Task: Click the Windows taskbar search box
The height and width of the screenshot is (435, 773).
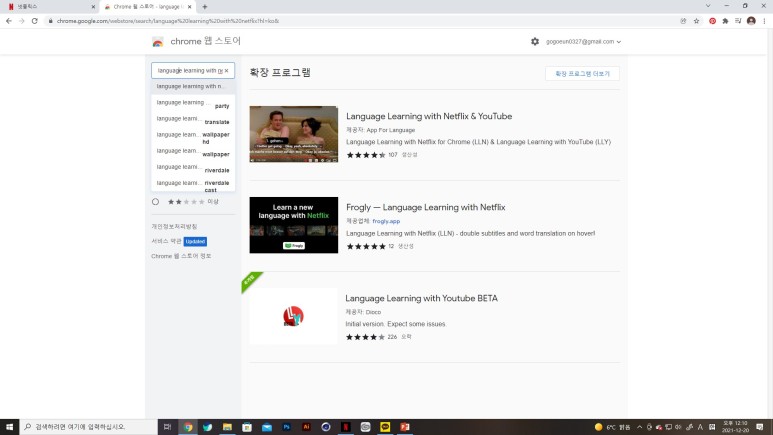Action: tap(89, 427)
